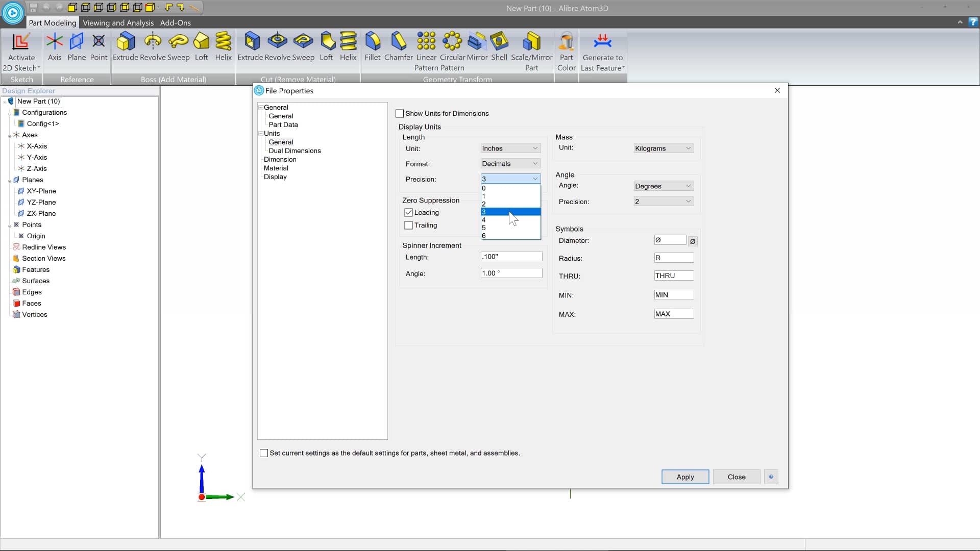Image resolution: width=980 pixels, height=551 pixels.
Task: Click the Apply button
Action: click(684, 477)
